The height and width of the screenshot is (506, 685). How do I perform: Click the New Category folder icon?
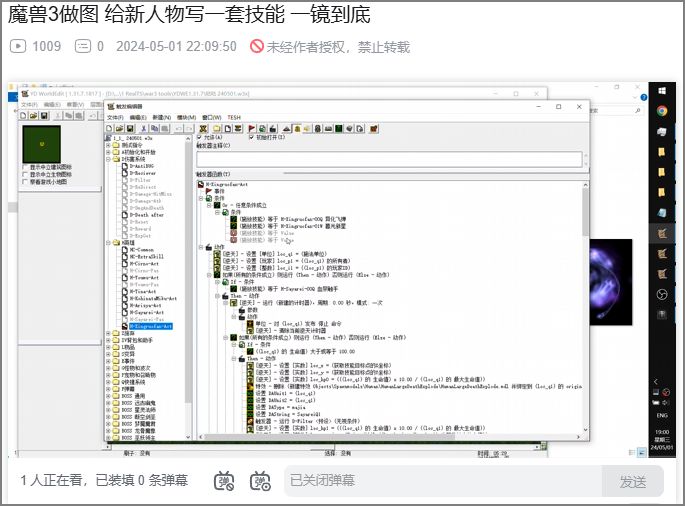click(x=217, y=128)
